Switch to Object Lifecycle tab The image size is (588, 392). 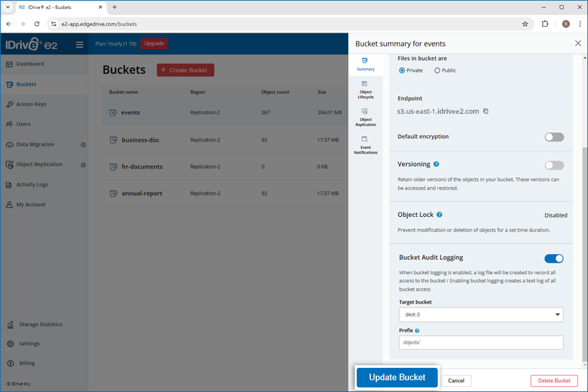pos(365,90)
